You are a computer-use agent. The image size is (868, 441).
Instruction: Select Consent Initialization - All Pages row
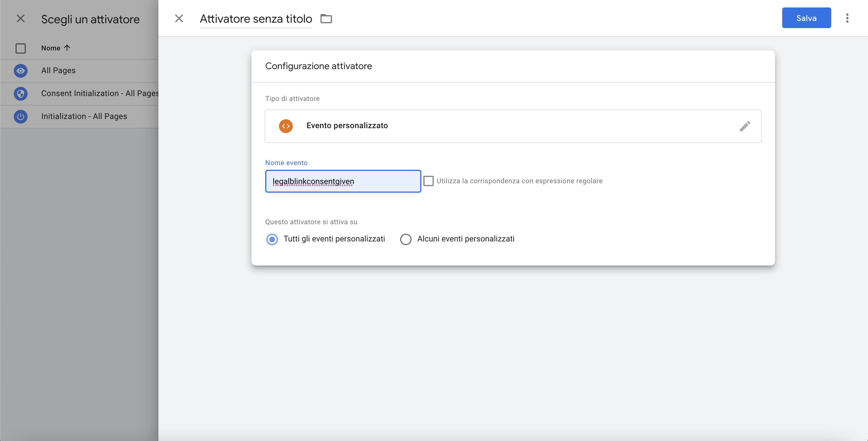[x=79, y=93]
